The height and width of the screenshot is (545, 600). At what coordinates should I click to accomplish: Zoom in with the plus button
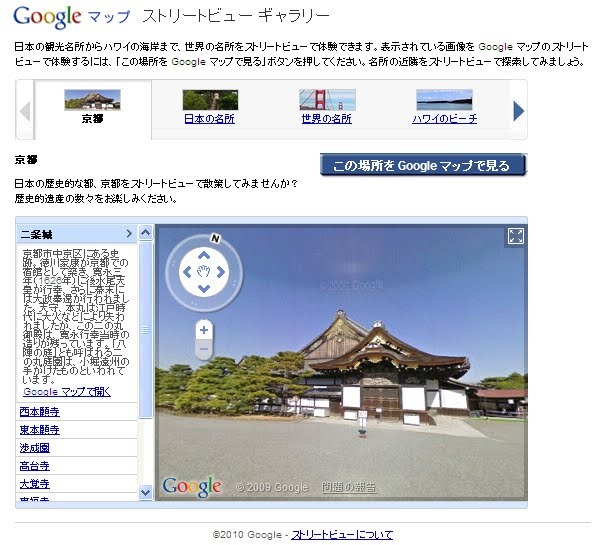[204, 330]
